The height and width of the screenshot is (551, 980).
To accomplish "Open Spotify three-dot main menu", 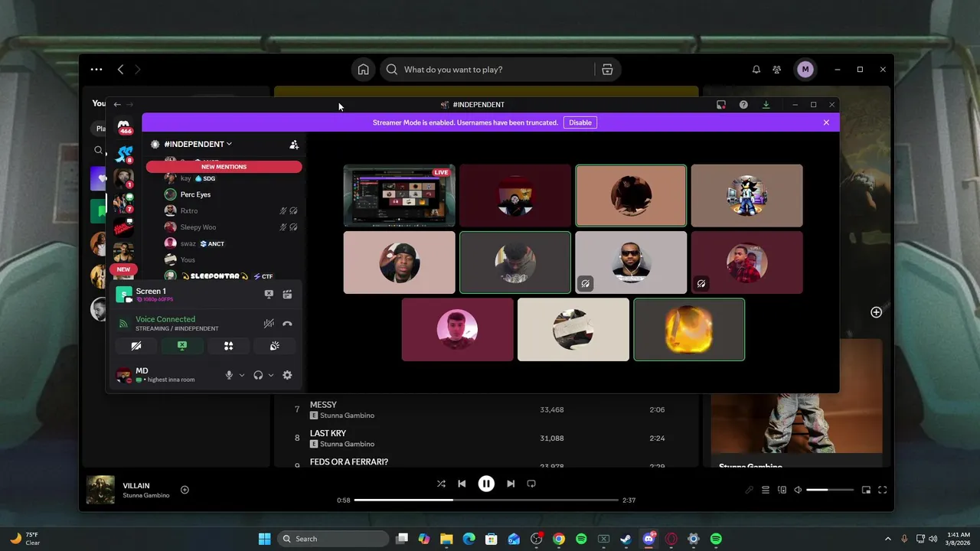I will pos(96,70).
